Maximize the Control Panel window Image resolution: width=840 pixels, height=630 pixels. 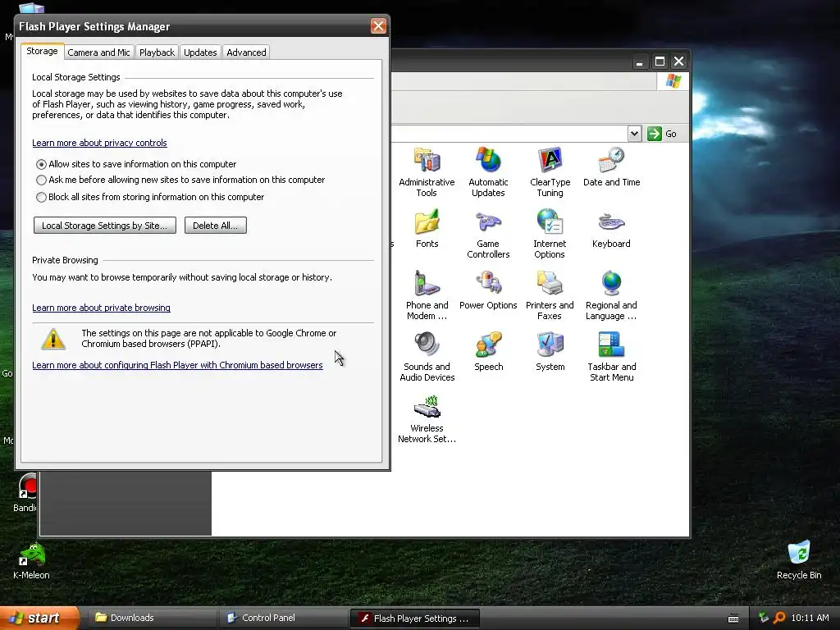660,62
